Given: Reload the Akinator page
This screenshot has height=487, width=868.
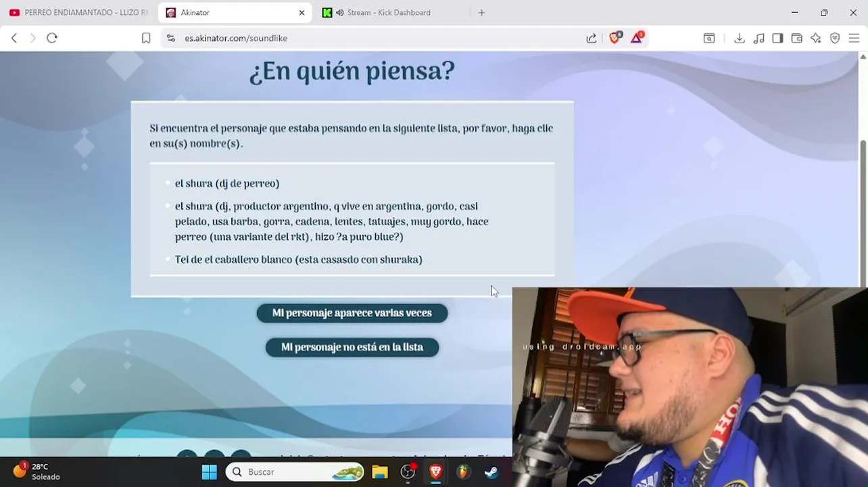Looking at the screenshot, I should 52,38.
